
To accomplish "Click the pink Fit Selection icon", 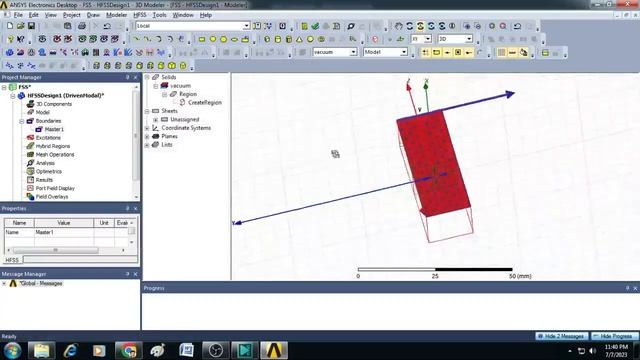I will [x=503, y=26].
